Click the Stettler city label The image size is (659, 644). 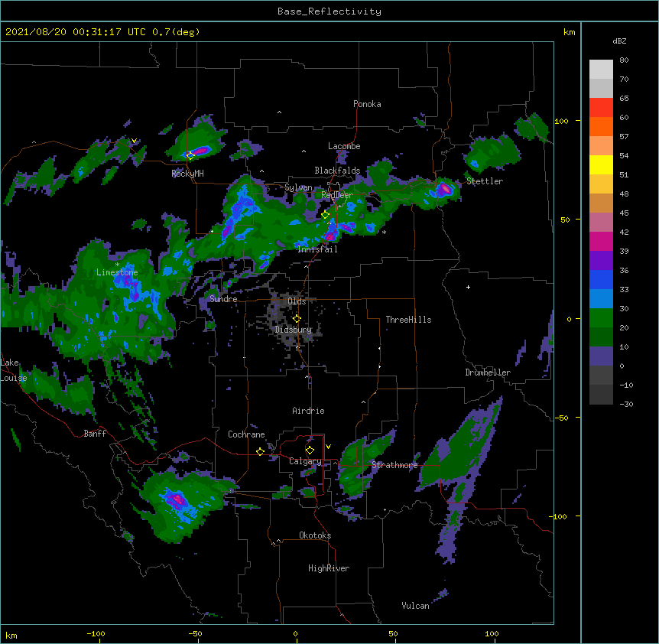click(485, 181)
